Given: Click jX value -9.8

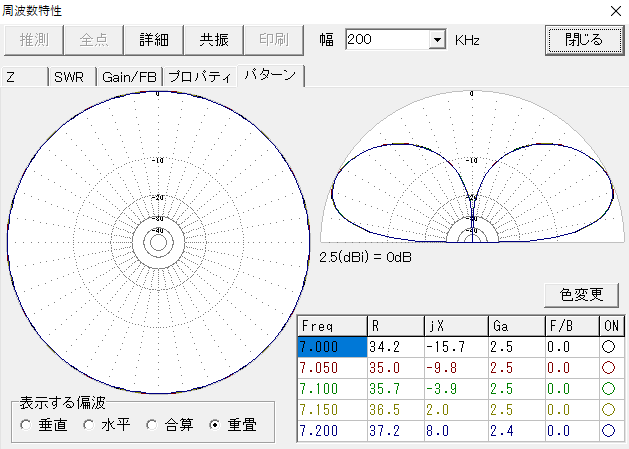Looking at the screenshot, I should (457, 368).
